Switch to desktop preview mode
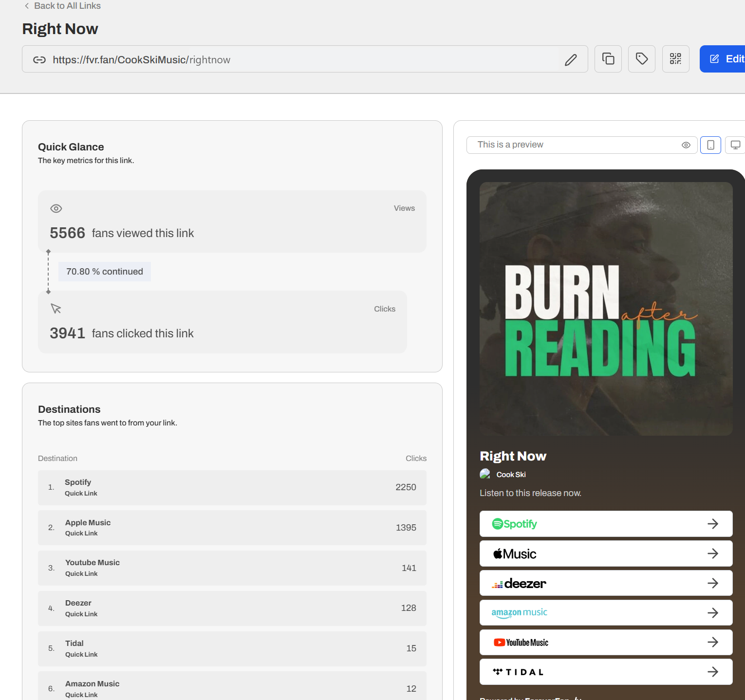The height and width of the screenshot is (700, 745). click(x=735, y=145)
